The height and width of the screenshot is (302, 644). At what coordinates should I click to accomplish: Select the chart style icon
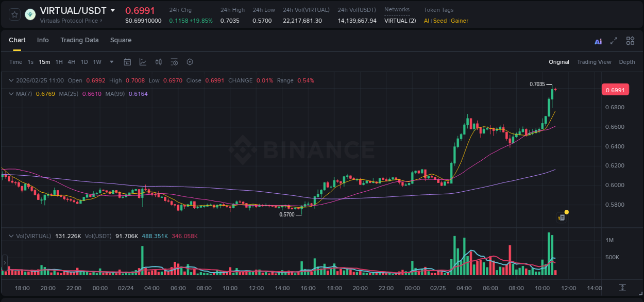click(x=143, y=62)
